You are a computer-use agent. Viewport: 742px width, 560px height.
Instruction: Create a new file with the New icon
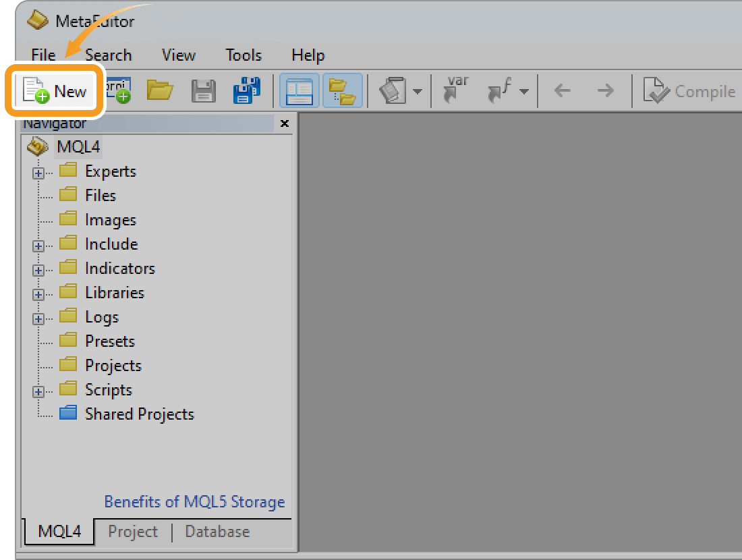pos(54,90)
